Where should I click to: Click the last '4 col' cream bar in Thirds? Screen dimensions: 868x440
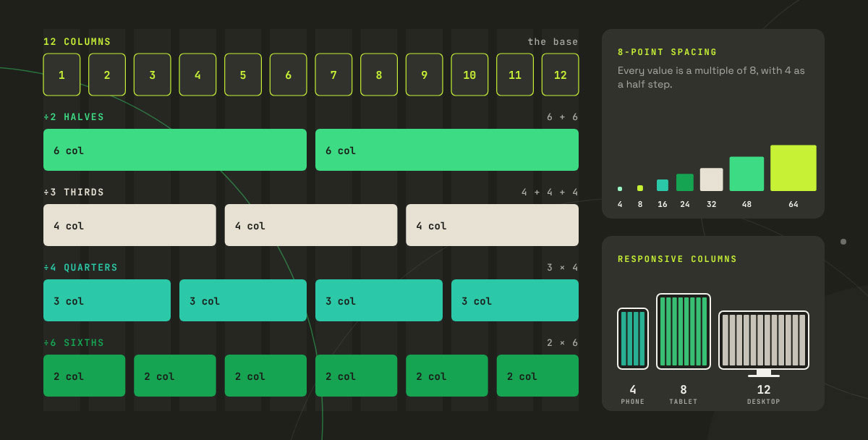[x=493, y=225]
